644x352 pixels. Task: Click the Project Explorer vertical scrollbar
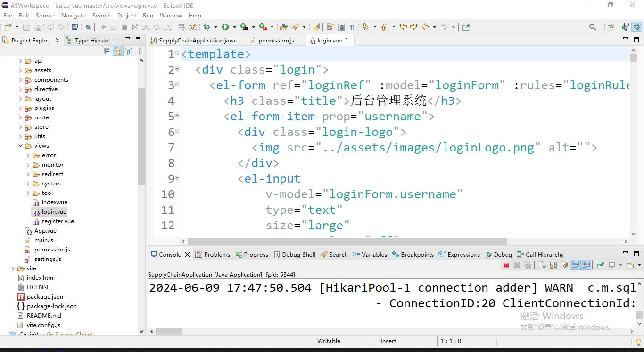coord(141,136)
